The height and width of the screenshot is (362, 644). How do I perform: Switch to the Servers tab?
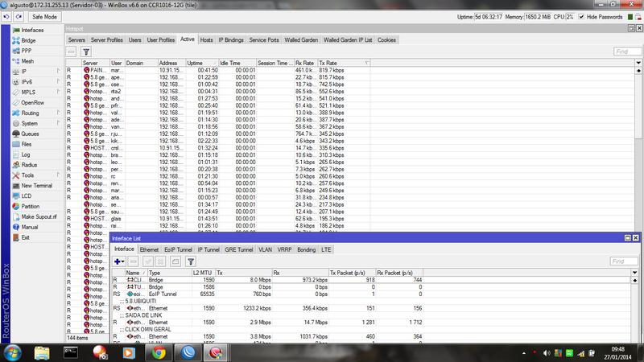(76, 39)
